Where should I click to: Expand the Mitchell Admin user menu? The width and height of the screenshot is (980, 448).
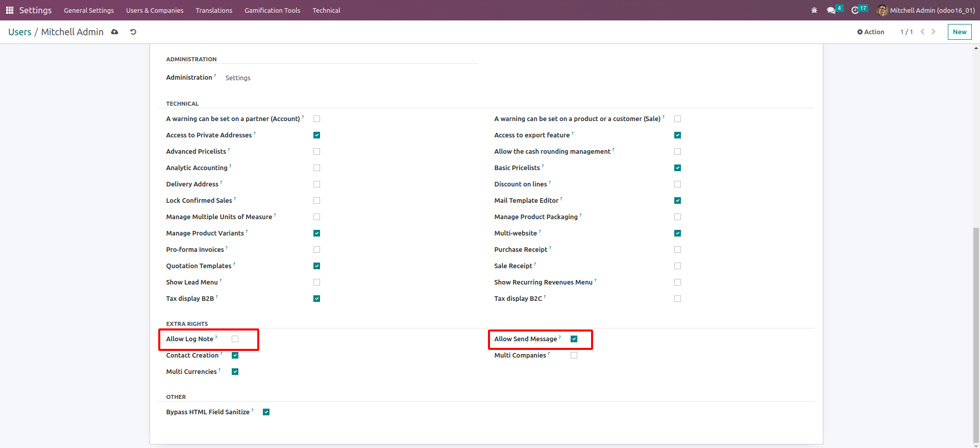coord(926,10)
